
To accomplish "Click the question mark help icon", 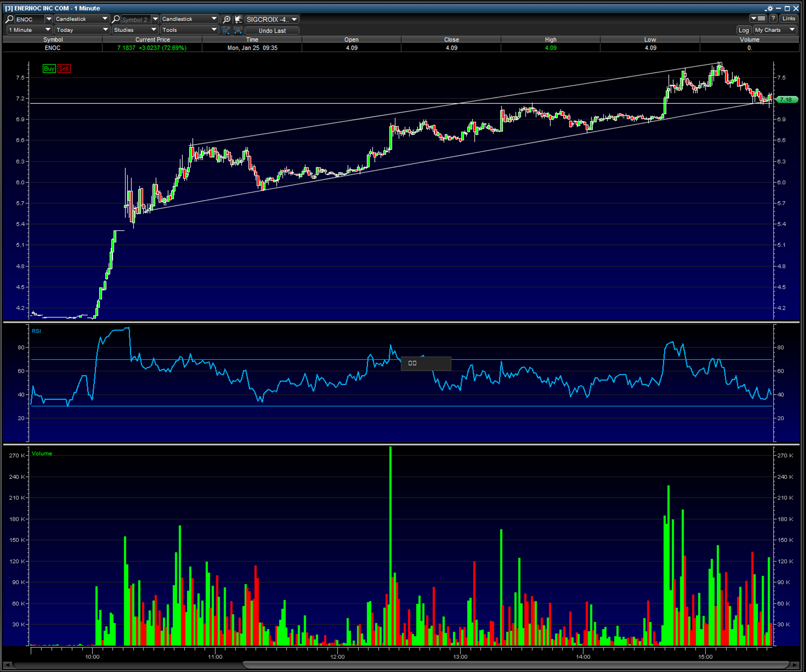I will point(773,18).
